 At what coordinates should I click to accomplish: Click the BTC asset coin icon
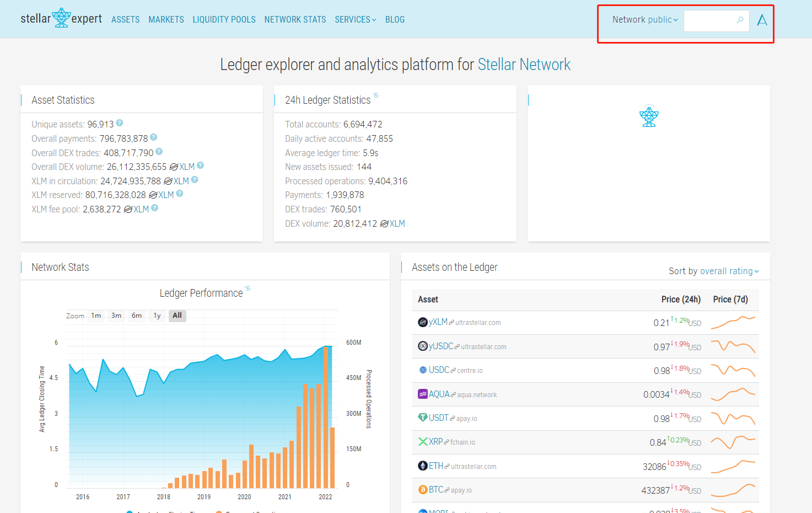tap(423, 490)
